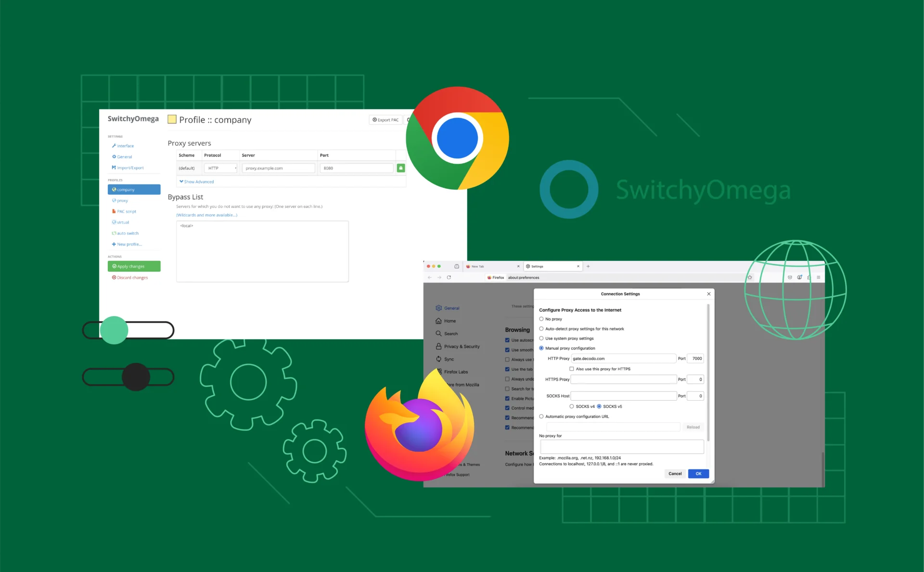Screen dimensions: 924x572
Task: Click OK in Connection Settings
Action: tap(698, 474)
